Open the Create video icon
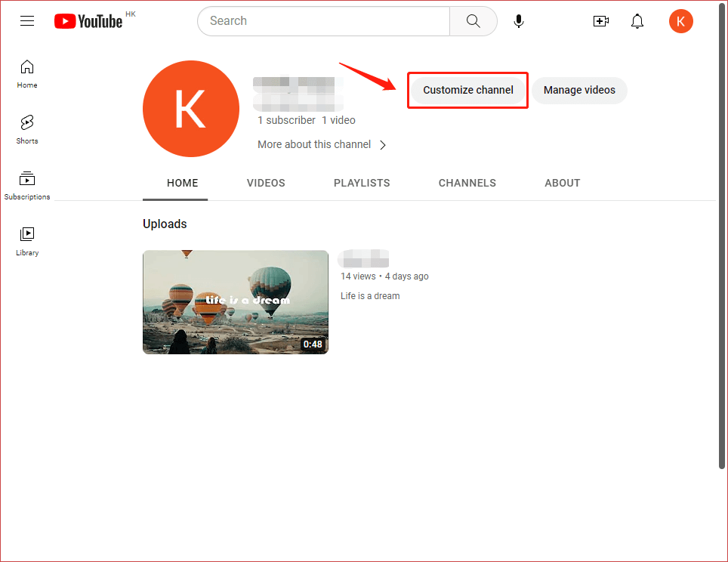Screen dimensions: 728x562 [601, 21]
